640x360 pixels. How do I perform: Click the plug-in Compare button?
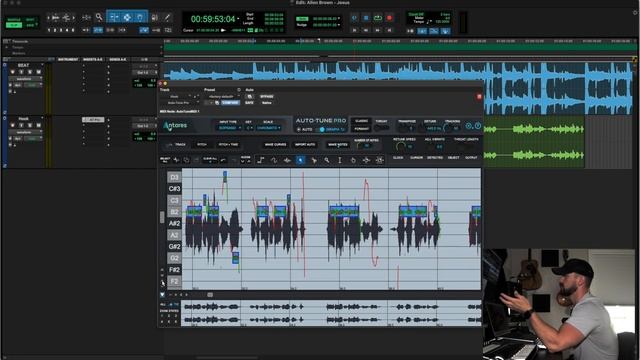click(231, 103)
